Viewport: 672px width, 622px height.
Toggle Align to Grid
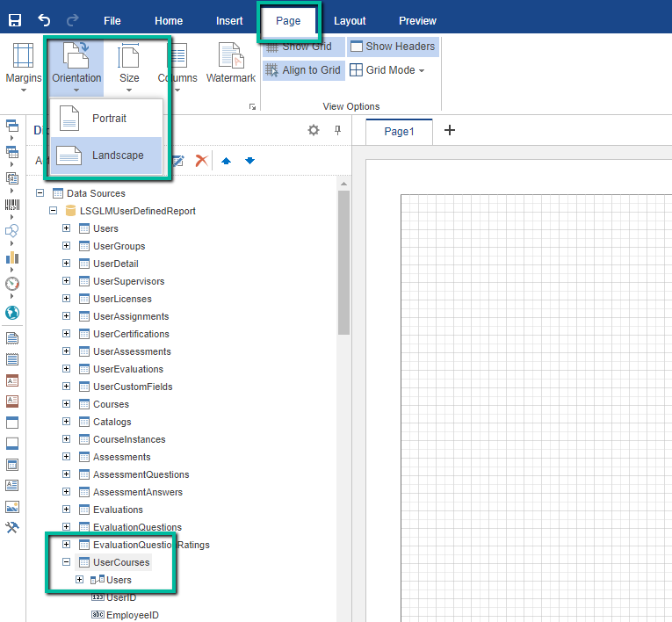[303, 70]
